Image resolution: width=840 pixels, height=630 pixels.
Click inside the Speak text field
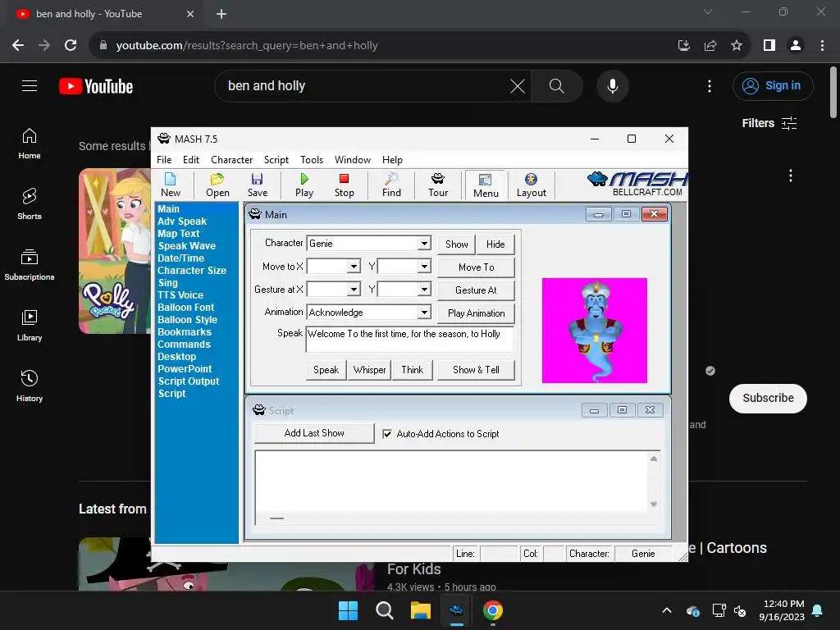click(410, 339)
